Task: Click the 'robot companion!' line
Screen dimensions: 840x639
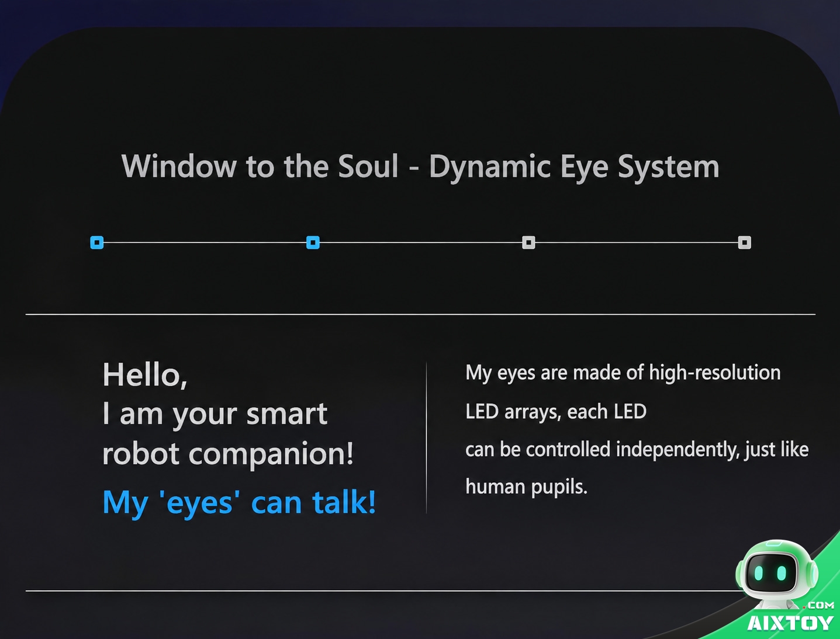Action: (x=228, y=454)
